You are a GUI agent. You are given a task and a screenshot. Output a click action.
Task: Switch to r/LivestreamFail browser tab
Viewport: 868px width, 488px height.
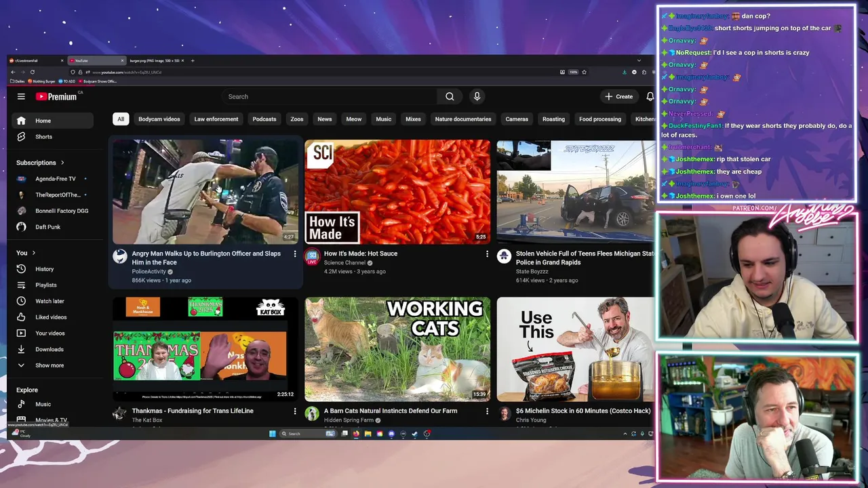click(37, 60)
